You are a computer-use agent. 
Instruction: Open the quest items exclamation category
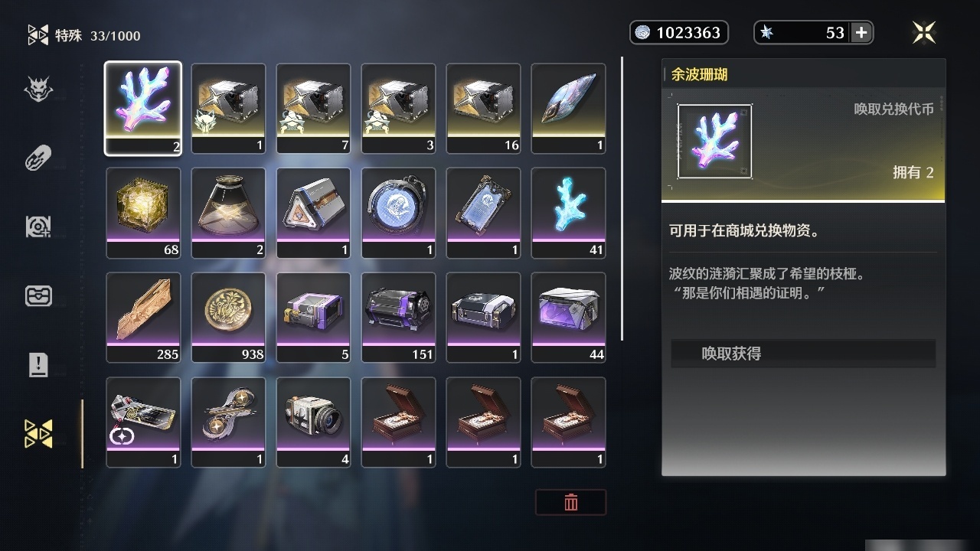pos(38,366)
